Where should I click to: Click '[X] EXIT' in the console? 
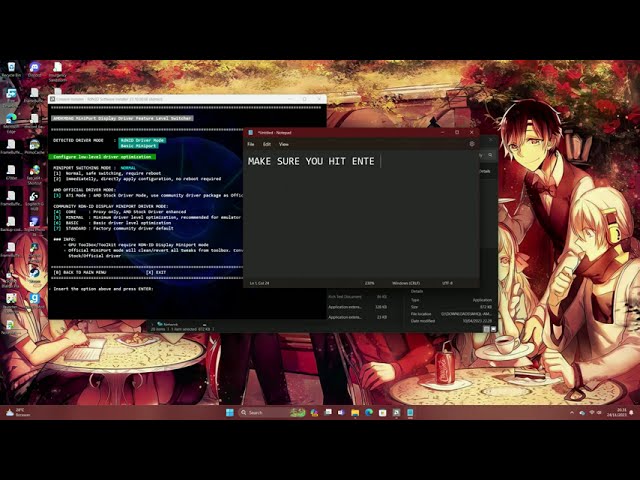[x=156, y=272]
